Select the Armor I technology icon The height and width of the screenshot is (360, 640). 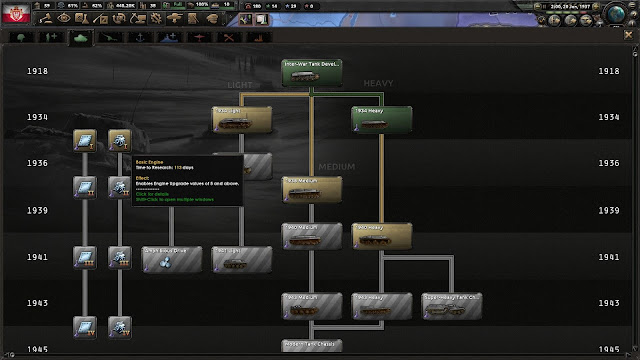tap(85, 140)
